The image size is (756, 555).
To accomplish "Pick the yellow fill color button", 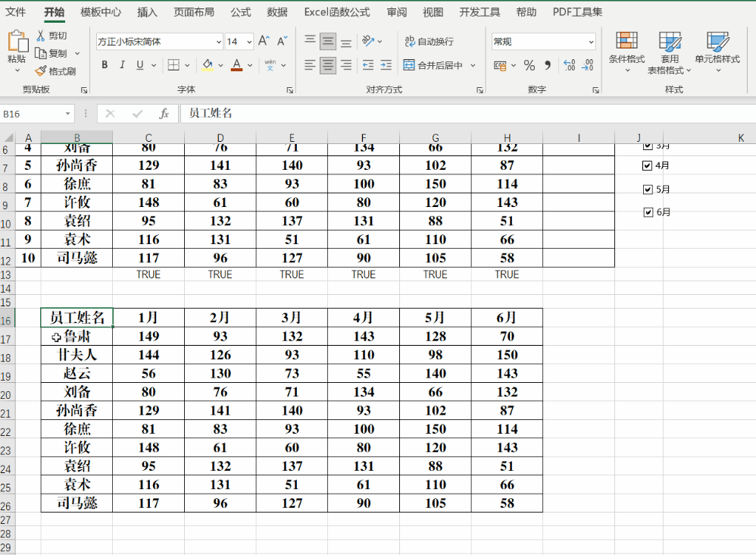I will click(x=208, y=64).
